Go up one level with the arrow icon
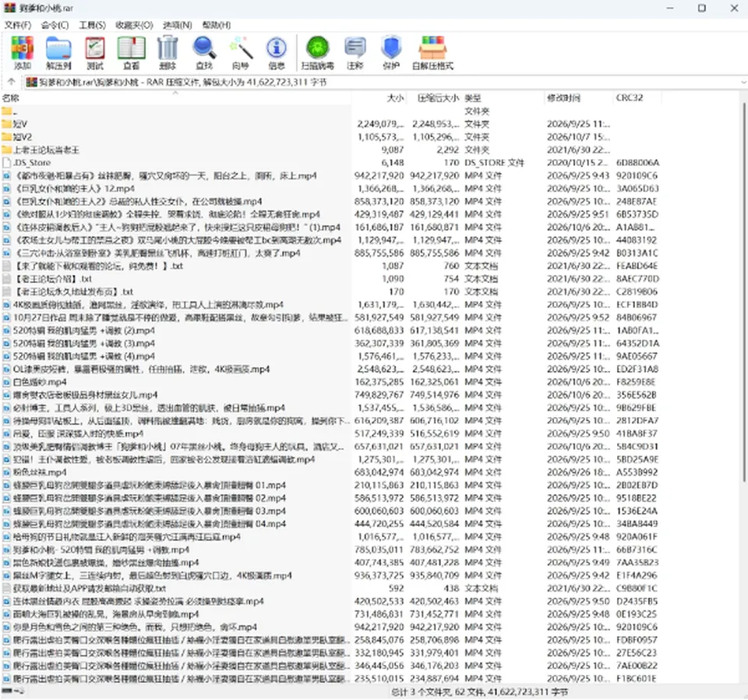The width and height of the screenshot is (748, 700). 12,82
